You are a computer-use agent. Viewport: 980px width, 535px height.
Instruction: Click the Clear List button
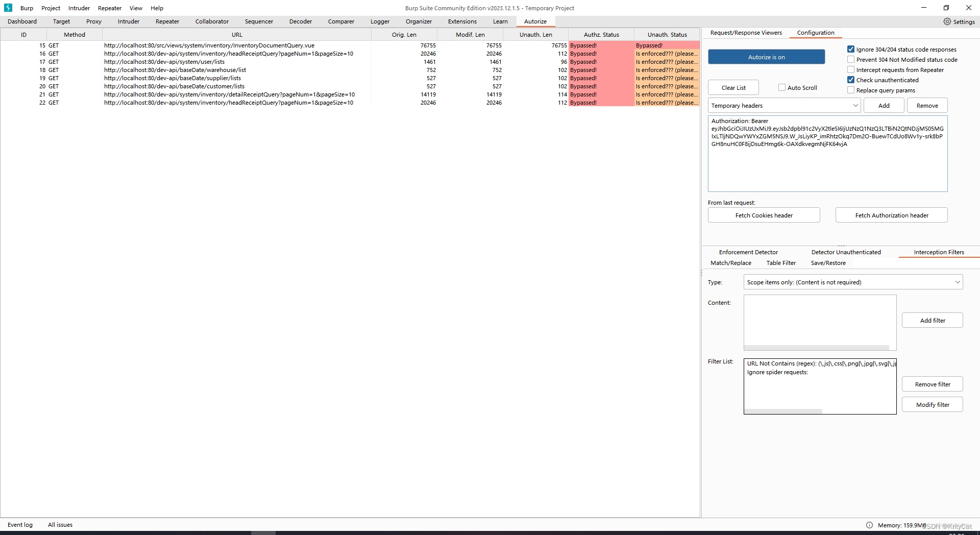pos(733,87)
